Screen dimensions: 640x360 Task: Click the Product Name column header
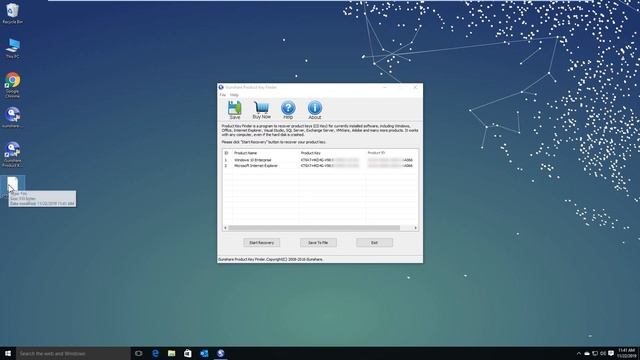click(266, 153)
